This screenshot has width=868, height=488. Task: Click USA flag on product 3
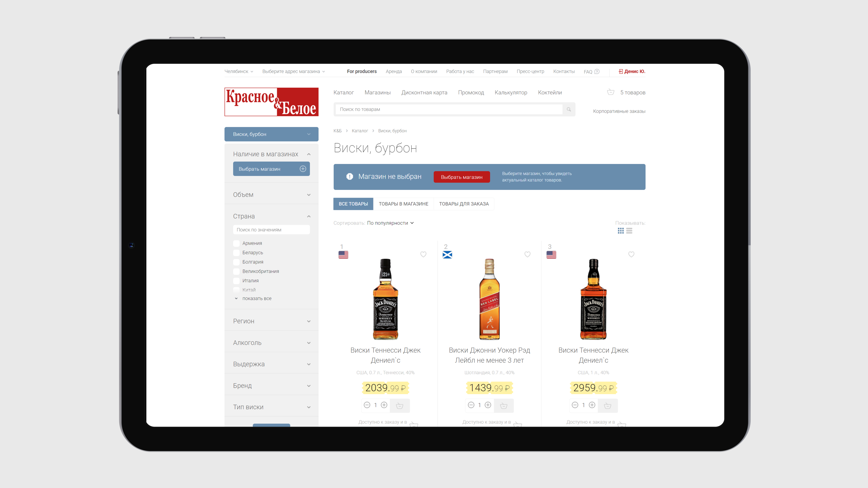pyautogui.click(x=551, y=255)
